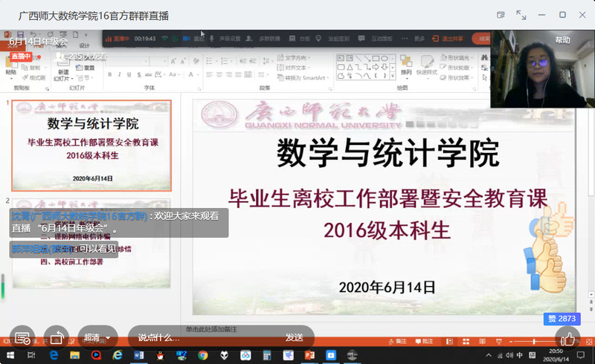Toggle bold formatting
Screen dimensions: 595x364
[x=109, y=74]
